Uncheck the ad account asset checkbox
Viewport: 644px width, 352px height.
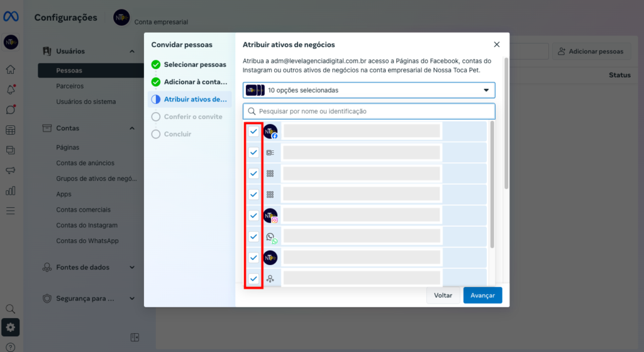[x=253, y=152]
